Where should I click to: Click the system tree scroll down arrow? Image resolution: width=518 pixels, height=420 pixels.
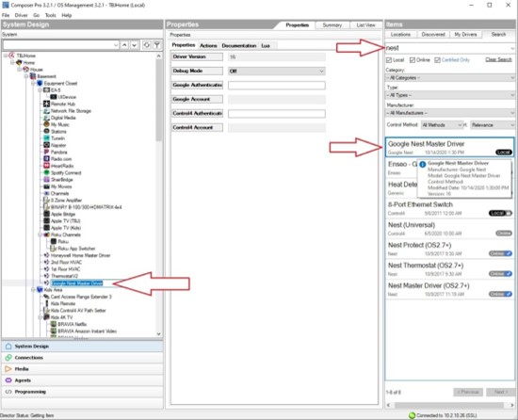158,333
